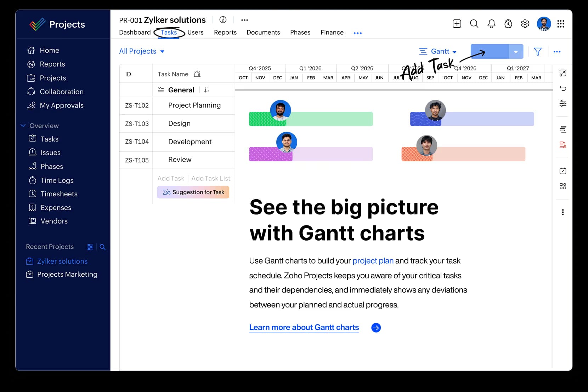This screenshot has width=588, height=392.
Task: Open Issues under Overview
Action: [x=45, y=152]
